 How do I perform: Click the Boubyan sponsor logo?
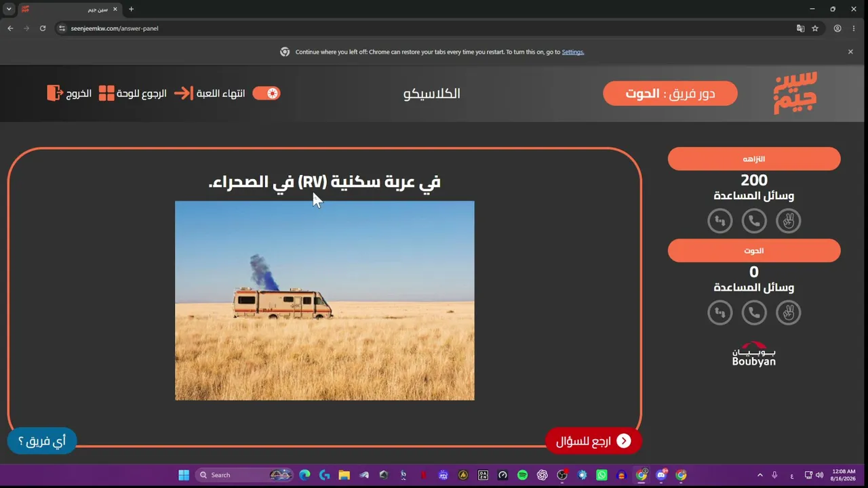coord(754,354)
